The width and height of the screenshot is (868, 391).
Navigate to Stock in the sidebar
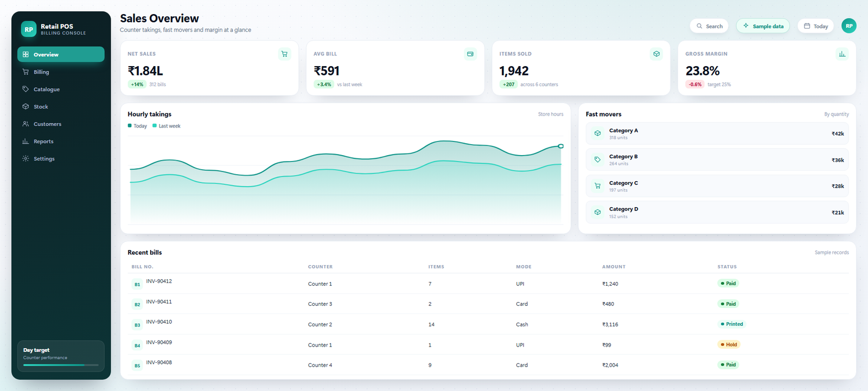pyautogui.click(x=61, y=106)
